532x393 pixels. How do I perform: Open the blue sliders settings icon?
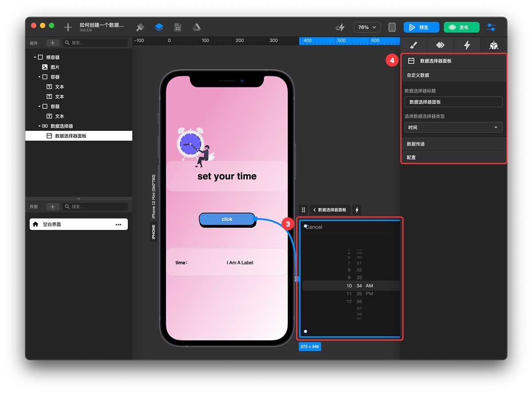pos(491,27)
